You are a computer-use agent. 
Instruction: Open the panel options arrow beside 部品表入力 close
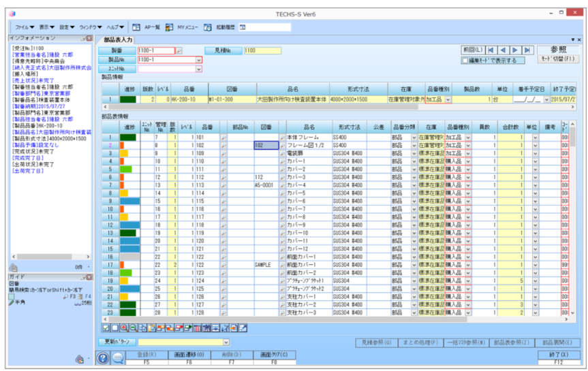[572, 39]
